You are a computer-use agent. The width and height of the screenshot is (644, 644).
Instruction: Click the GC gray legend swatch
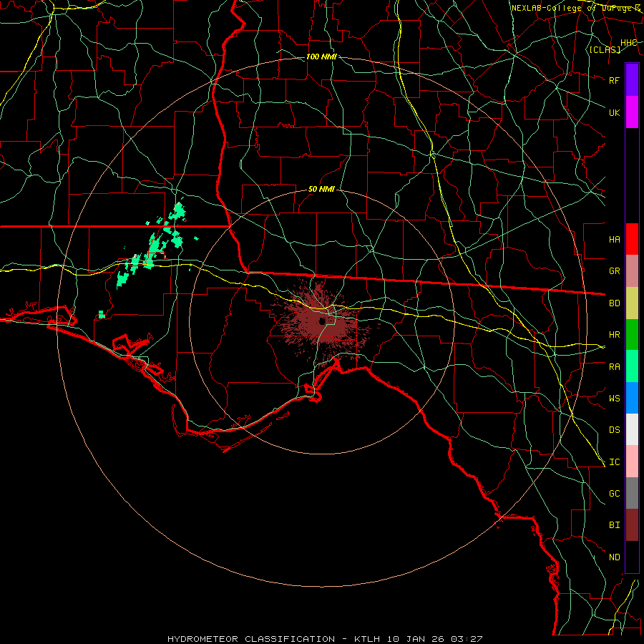coord(632,493)
